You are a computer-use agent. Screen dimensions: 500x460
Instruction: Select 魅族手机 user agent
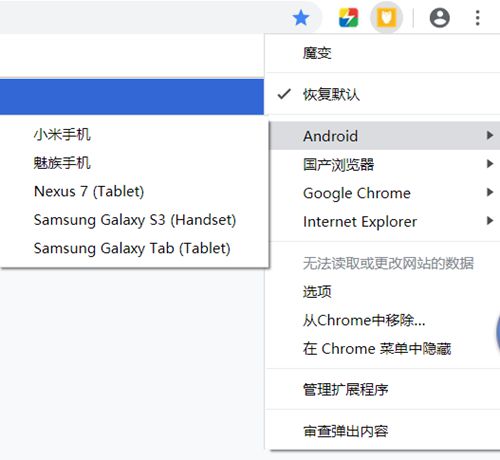[x=134, y=163]
